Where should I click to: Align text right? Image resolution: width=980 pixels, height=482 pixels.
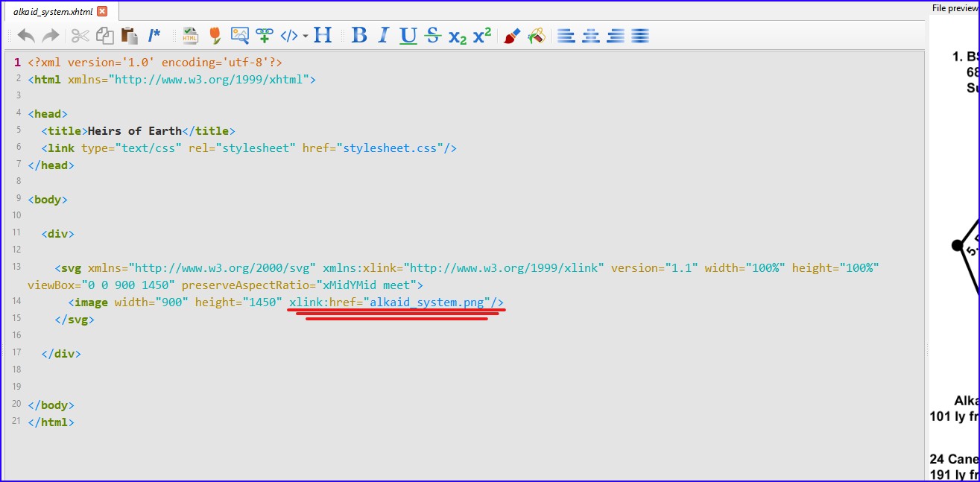(616, 35)
